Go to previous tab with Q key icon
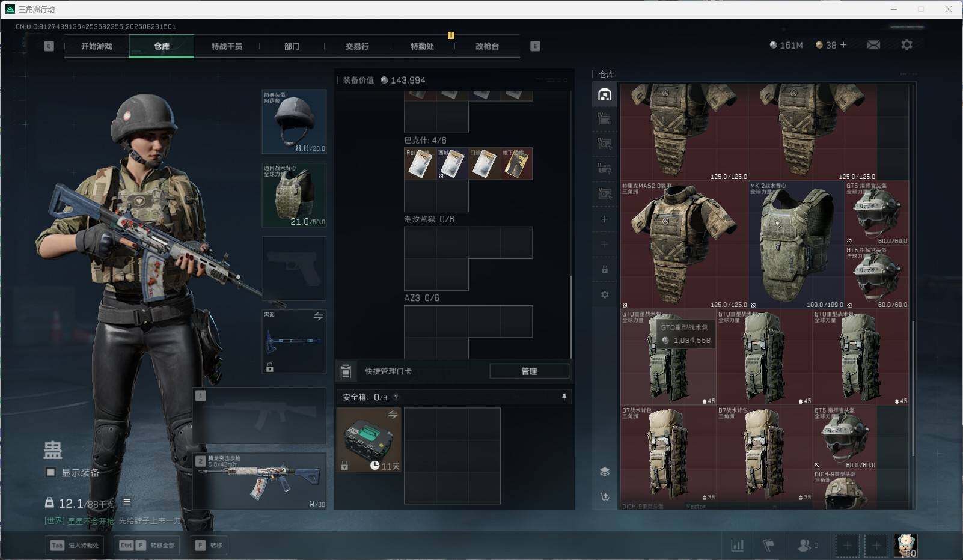 [x=49, y=46]
